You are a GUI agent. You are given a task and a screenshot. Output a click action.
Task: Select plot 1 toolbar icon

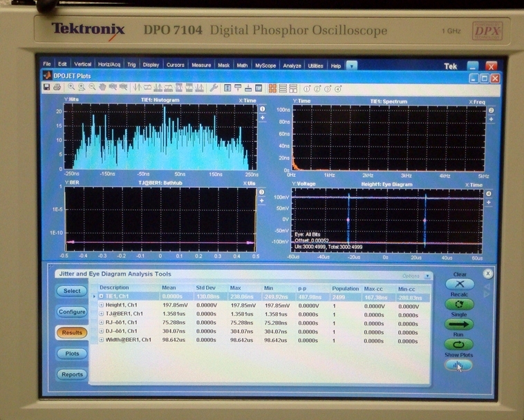tap(307, 89)
